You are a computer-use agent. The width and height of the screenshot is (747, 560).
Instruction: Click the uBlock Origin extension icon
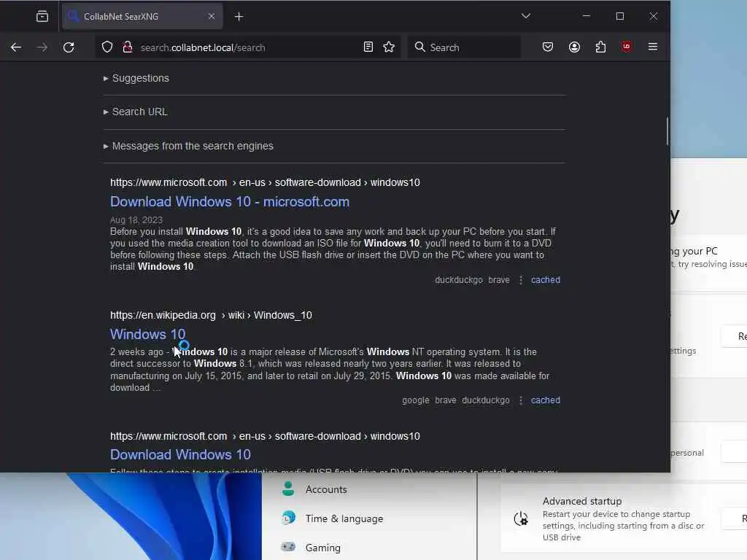tap(626, 47)
